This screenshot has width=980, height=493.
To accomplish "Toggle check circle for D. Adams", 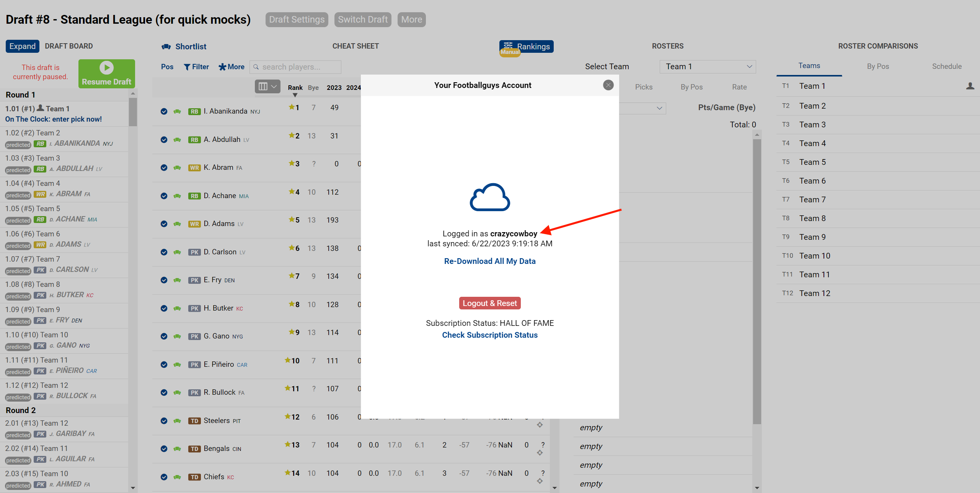I will click(164, 224).
